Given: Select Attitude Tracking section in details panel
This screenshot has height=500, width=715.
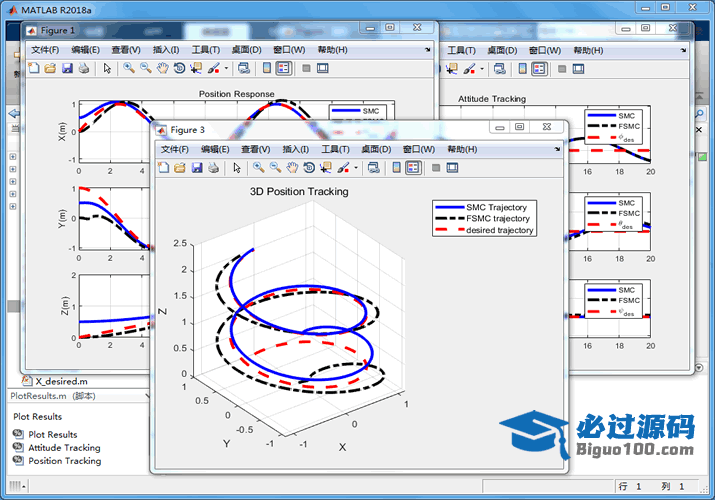Looking at the screenshot, I should click(x=57, y=448).
